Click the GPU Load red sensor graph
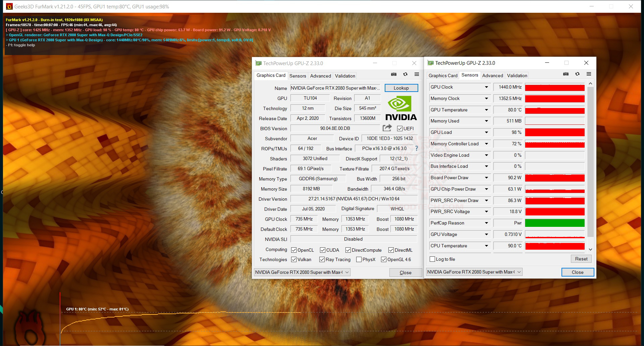Viewport: 644px width, 346px height. (555, 133)
